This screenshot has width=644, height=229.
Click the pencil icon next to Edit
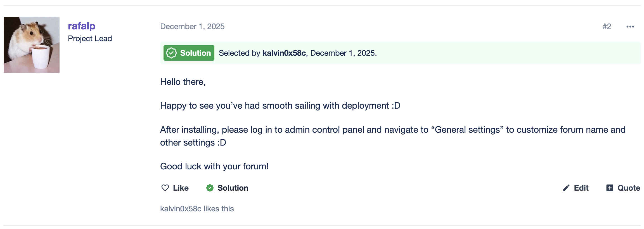(566, 188)
